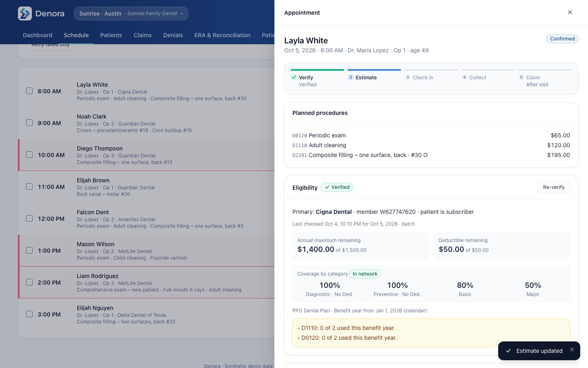Image resolution: width=588 pixels, height=368 pixels.
Task: Tick the 9:00 AM Noah Clark checkbox
Action: [x=29, y=123]
